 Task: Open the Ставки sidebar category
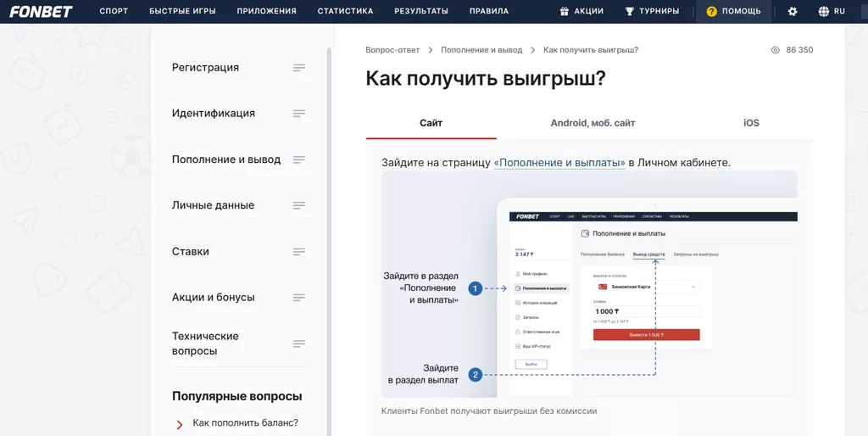pyautogui.click(x=191, y=252)
